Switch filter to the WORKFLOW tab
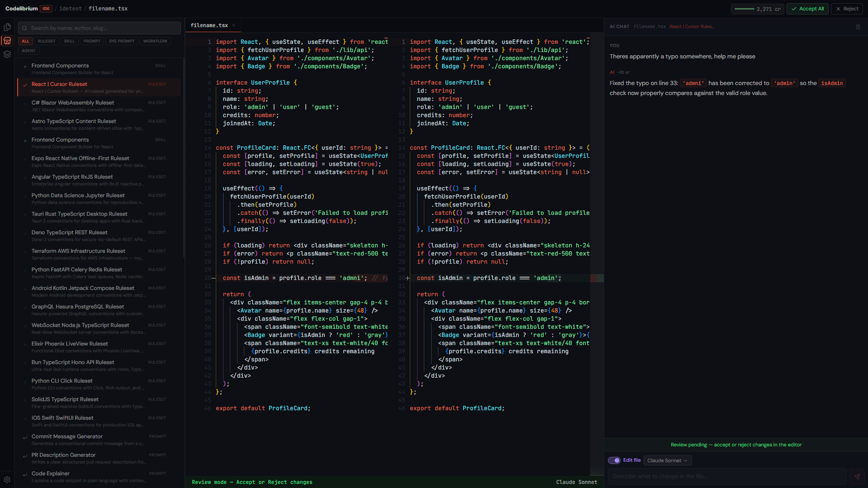 [x=155, y=41]
